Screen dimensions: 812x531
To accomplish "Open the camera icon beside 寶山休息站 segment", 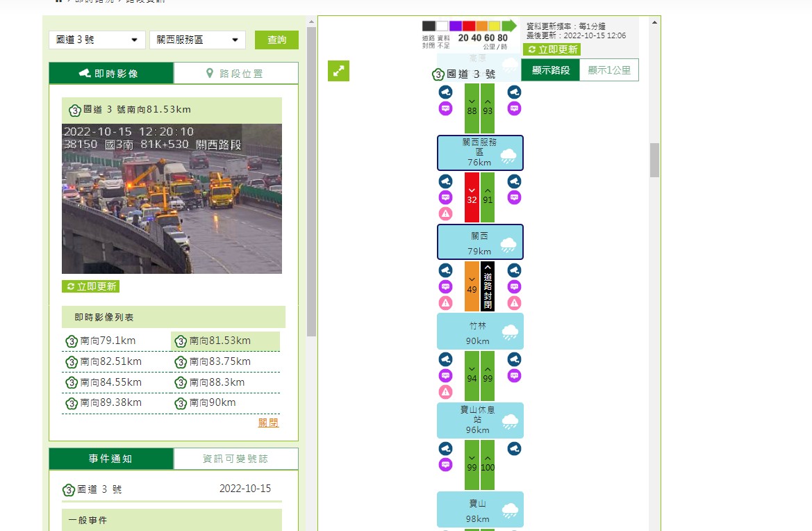I will point(445,448).
